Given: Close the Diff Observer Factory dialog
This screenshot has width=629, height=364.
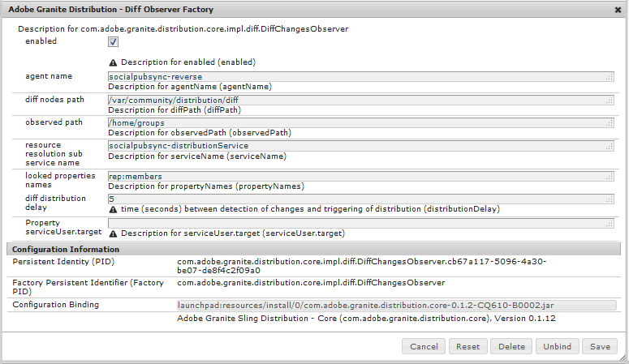Looking at the screenshot, I should [618, 10].
